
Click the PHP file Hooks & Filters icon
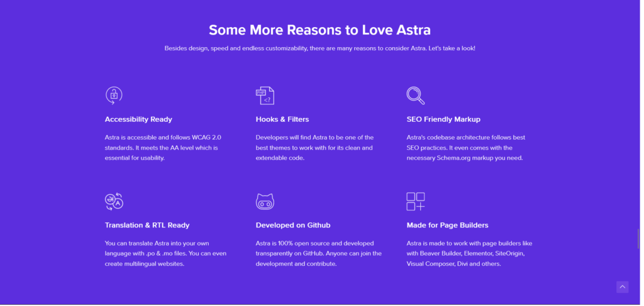coord(265,96)
